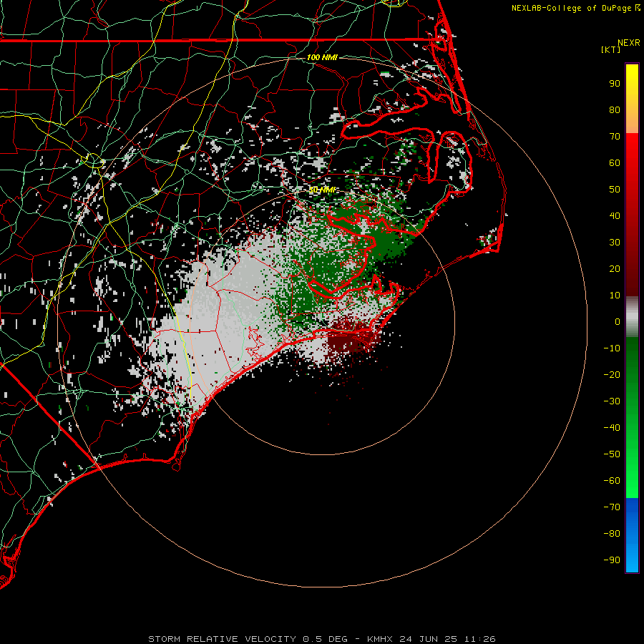The image size is (644, 644).
Task: Click the -60 value on velocity scale
Action: (x=612, y=481)
